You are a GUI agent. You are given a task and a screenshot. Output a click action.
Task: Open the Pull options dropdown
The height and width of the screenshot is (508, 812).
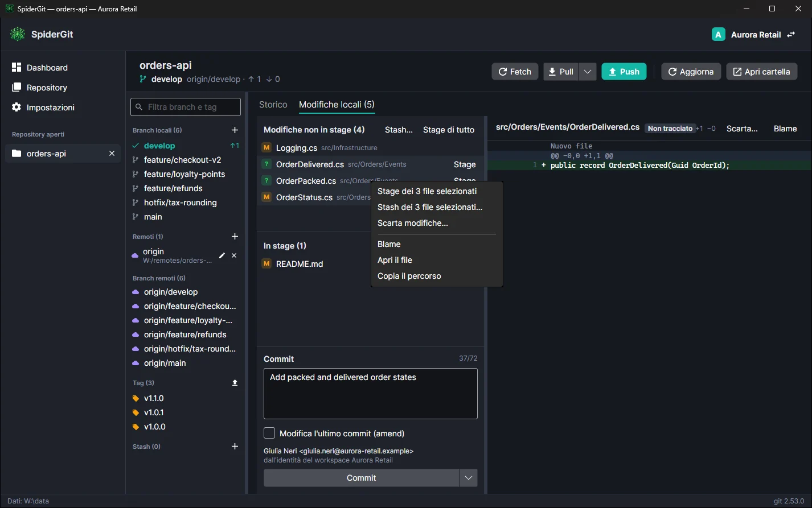588,72
